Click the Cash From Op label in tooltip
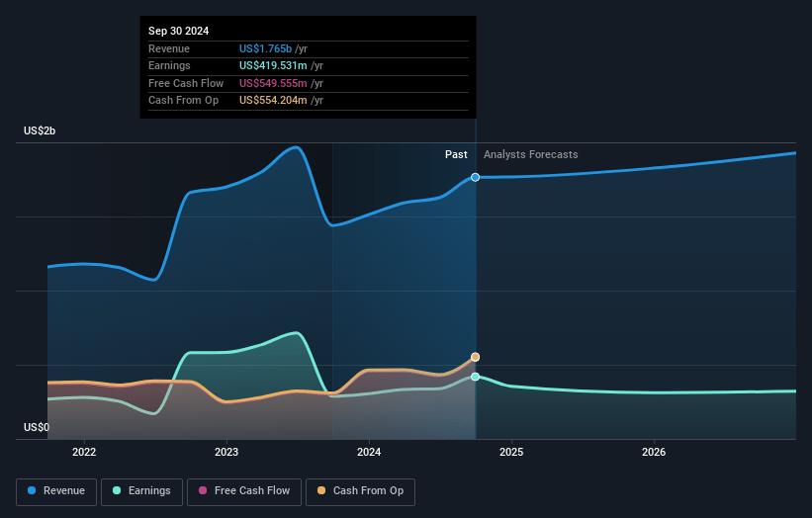The height and width of the screenshot is (518, 812). tap(183, 101)
